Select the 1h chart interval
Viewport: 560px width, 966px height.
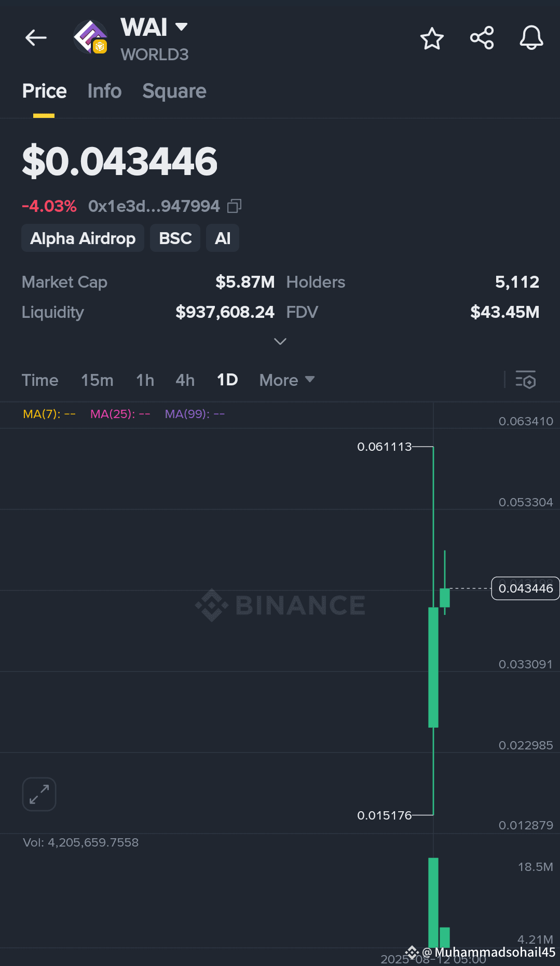145,380
